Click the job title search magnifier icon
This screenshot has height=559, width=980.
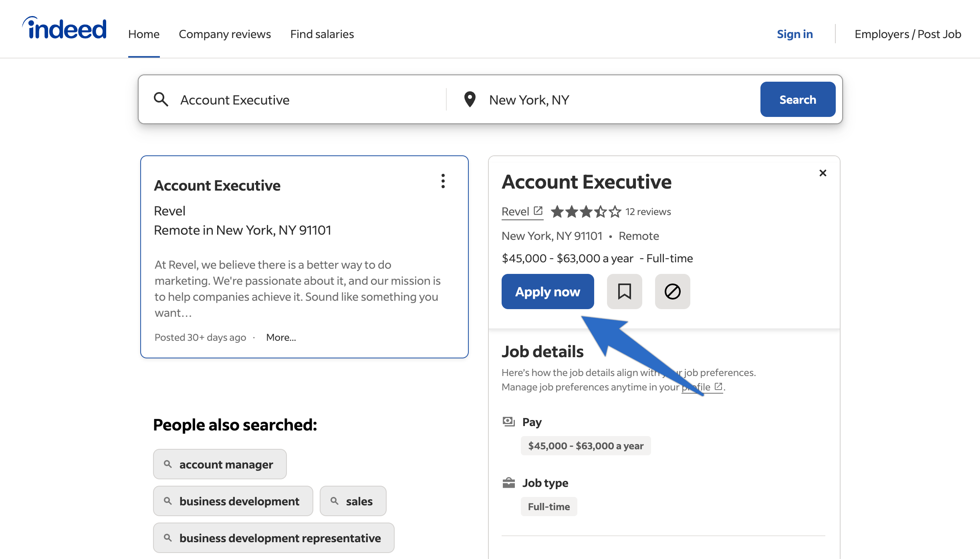(x=161, y=99)
